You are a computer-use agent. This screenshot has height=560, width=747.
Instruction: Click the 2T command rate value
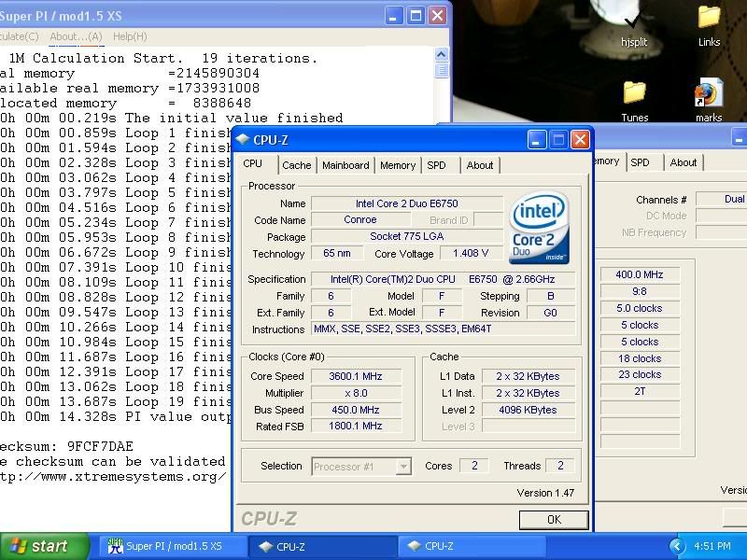[640, 391]
